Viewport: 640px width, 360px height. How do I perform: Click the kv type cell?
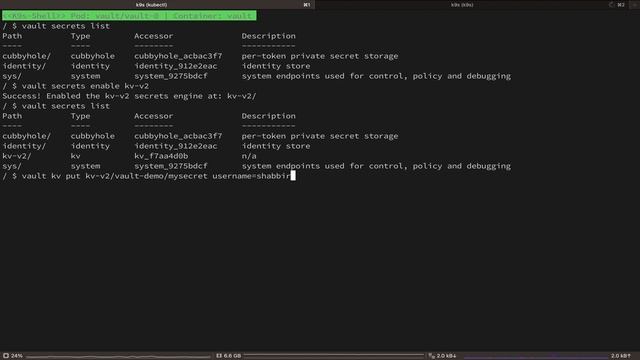(76, 156)
